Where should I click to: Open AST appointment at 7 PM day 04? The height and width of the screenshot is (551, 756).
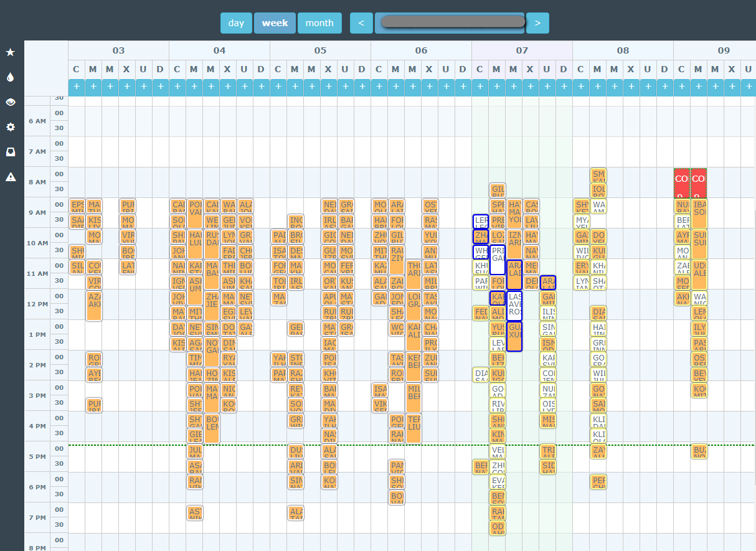(x=195, y=512)
